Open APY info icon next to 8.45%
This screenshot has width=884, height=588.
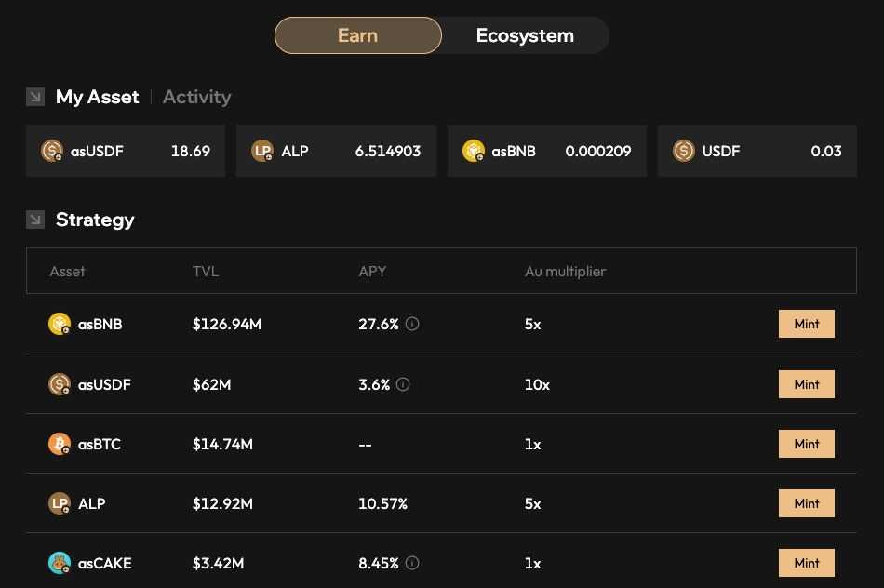pos(412,563)
